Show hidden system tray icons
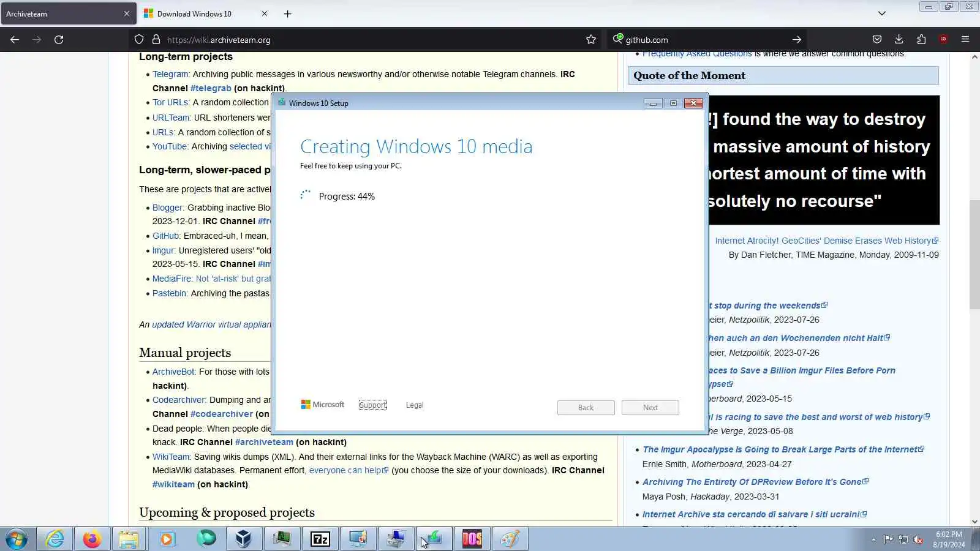 (x=873, y=539)
